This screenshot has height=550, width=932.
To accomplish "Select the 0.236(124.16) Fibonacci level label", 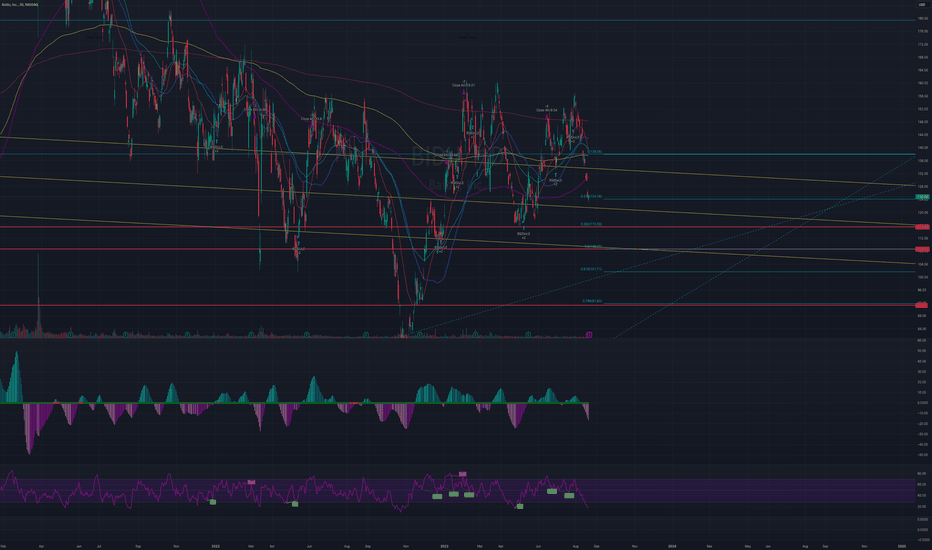I will (x=591, y=196).
